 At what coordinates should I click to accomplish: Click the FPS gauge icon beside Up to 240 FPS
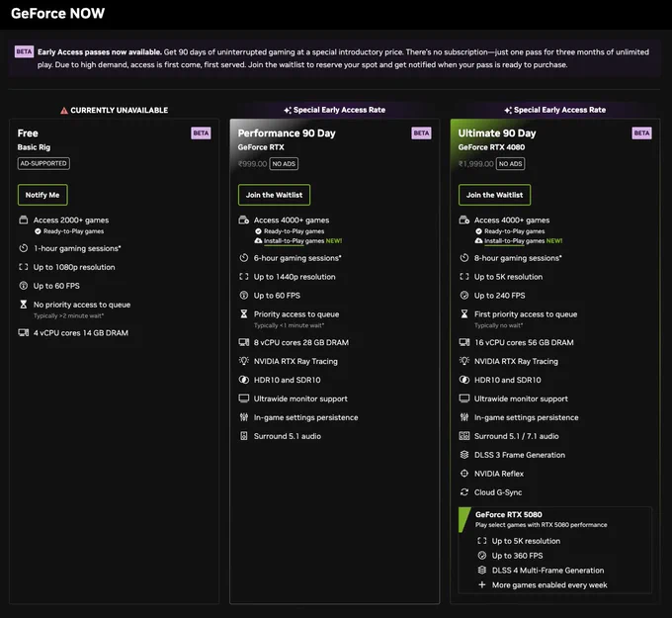pos(464,295)
